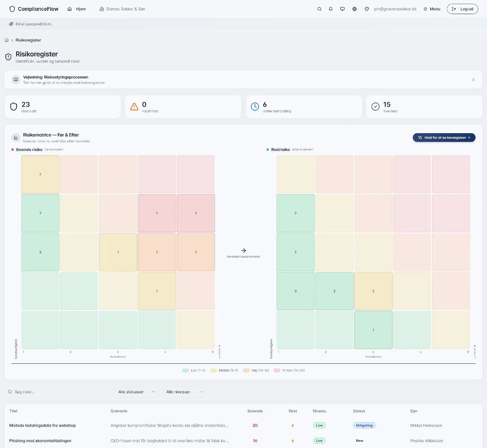Open user account pm@groennesokker.dk

[395, 9]
